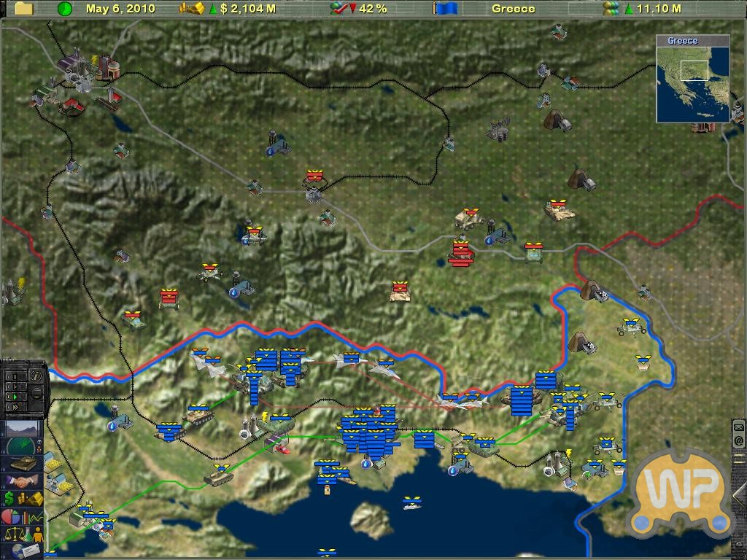Viewport: 747px width, 560px height.
Task: Click the round minus button on control panel
Action: tap(36, 394)
